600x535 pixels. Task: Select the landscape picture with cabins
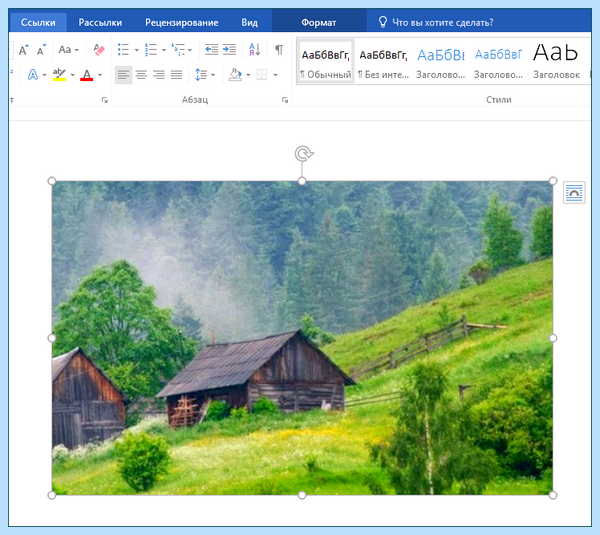point(302,338)
